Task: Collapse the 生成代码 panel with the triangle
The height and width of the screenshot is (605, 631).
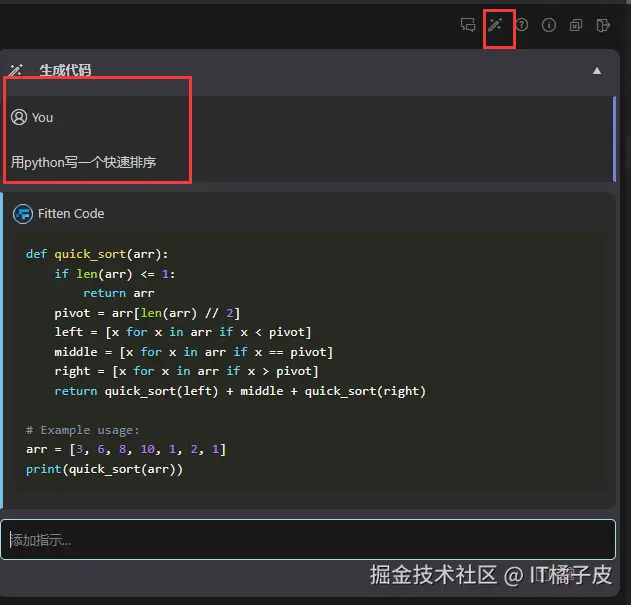Action: [597, 71]
